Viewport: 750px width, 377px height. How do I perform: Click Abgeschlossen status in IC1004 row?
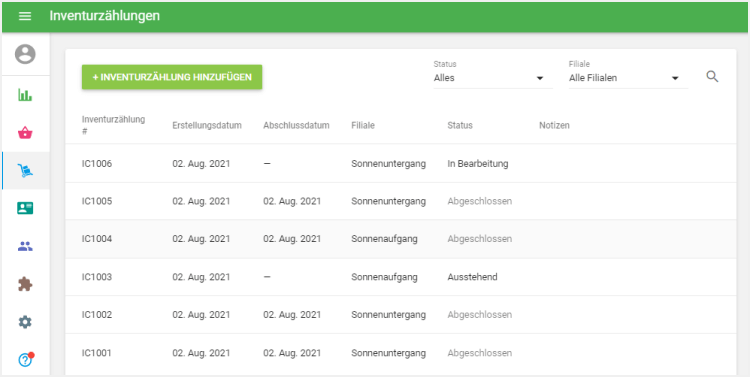click(480, 239)
